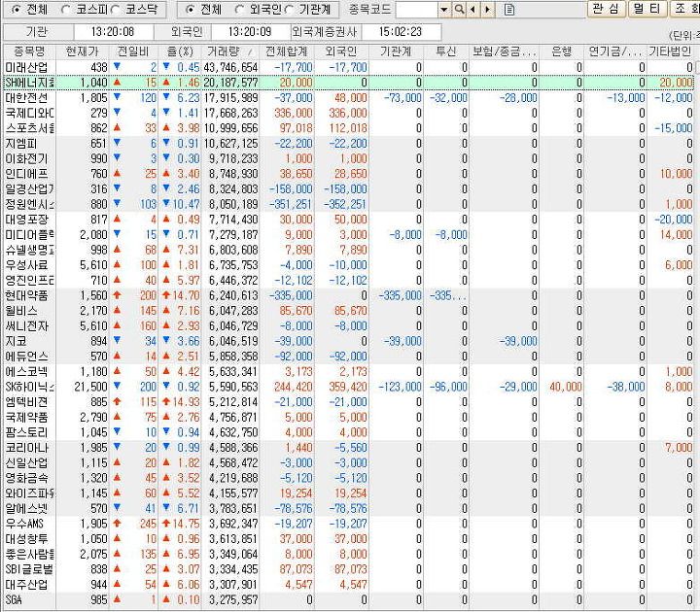Image resolution: width=700 pixels, height=612 pixels.
Task: Select investor 전체 radio beside 외국인 option
Action: coord(190,10)
